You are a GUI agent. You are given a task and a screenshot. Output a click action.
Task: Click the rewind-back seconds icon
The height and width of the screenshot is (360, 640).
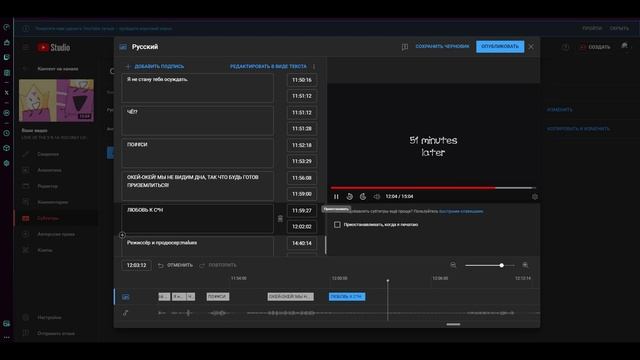(x=350, y=197)
